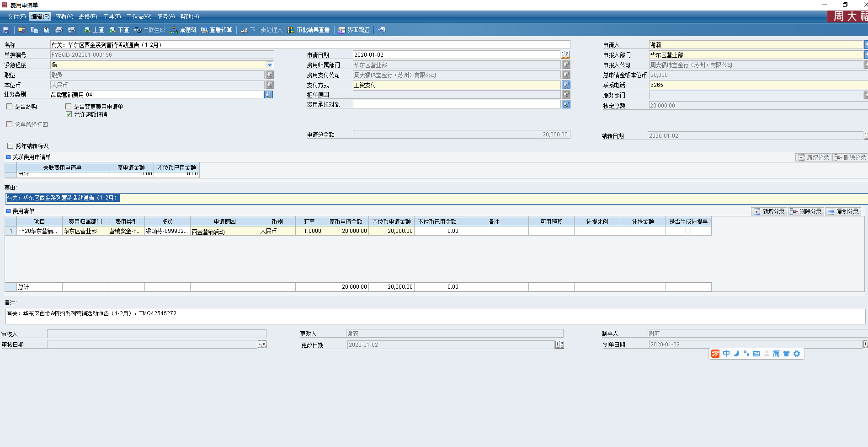868x447 pixels.
Task: Open the 流程图 flowchart view
Action: tap(183, 30)
